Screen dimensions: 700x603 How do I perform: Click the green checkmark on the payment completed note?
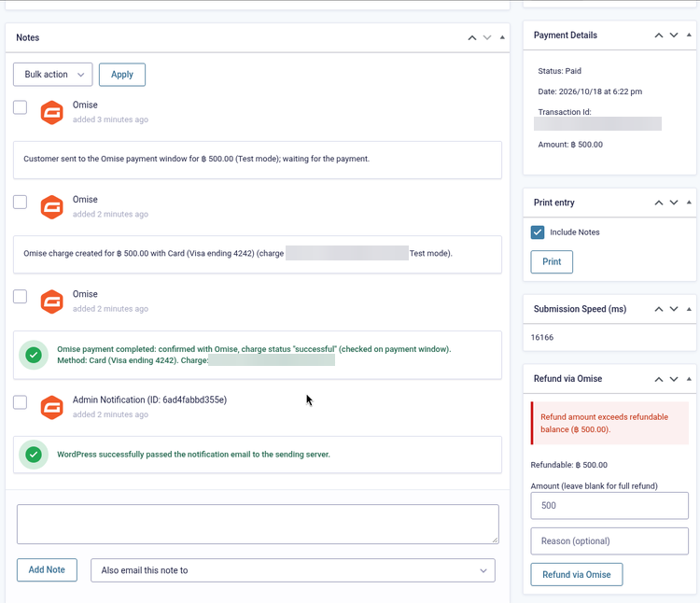(34, 355)
